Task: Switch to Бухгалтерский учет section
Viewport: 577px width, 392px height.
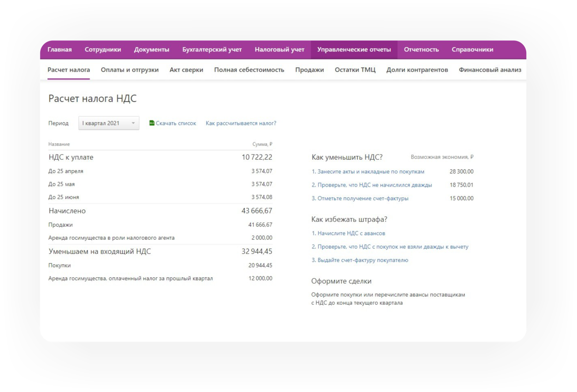Action: pyautogui.click(x=212, y=49)
